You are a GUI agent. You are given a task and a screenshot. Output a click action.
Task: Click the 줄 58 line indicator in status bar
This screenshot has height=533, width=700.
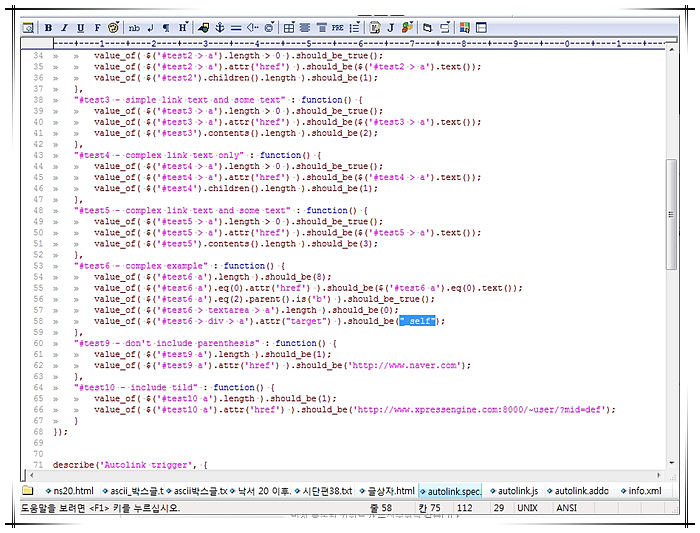click(x=381, y=508)
